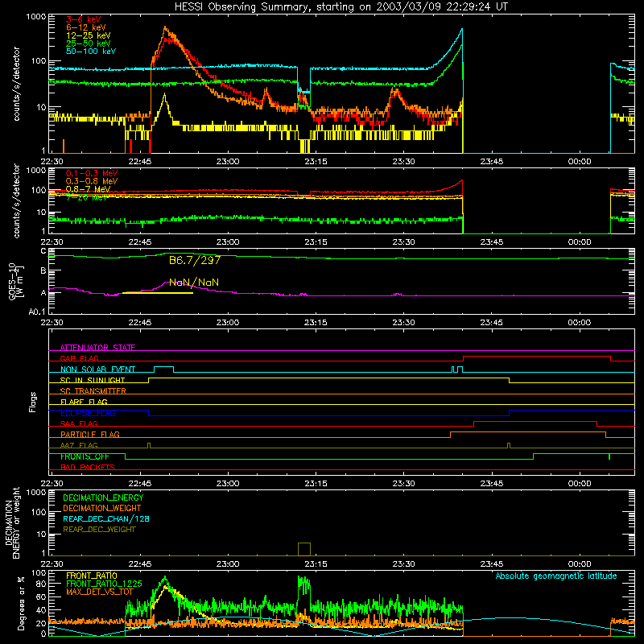The height and width of the screenshot is (644, 644).
Task: Click the 7-20 MeV legend label
Action: pos(87,197)
